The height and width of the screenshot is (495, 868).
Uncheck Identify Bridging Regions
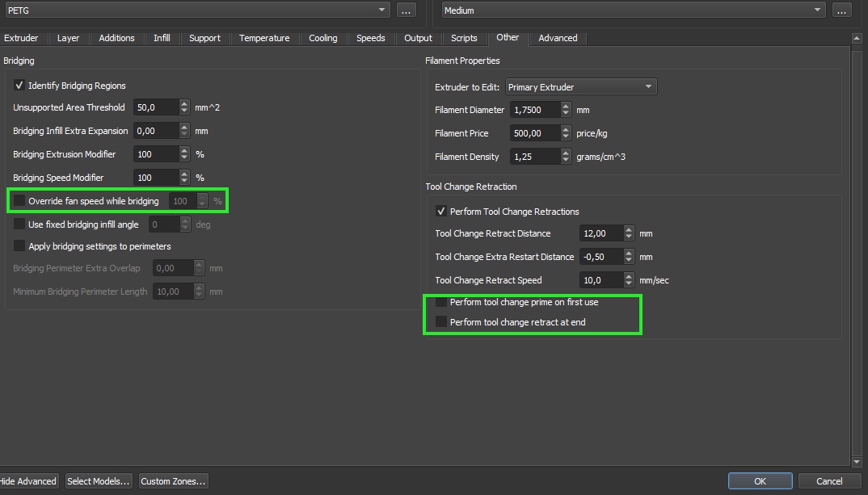coord(20,86)
